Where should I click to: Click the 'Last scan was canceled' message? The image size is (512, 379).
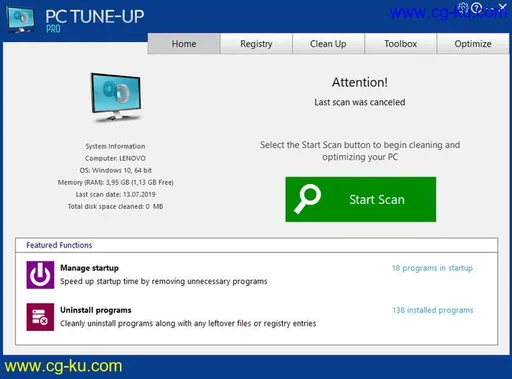[x=360, y=102]
